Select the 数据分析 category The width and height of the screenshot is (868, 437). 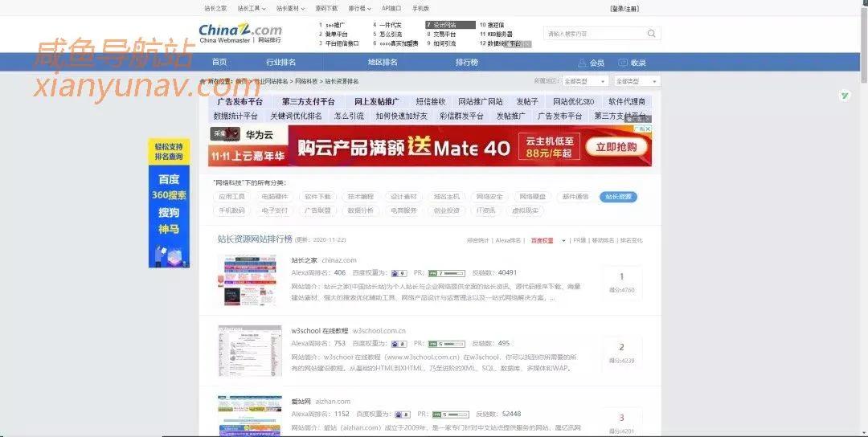point(361,210)
